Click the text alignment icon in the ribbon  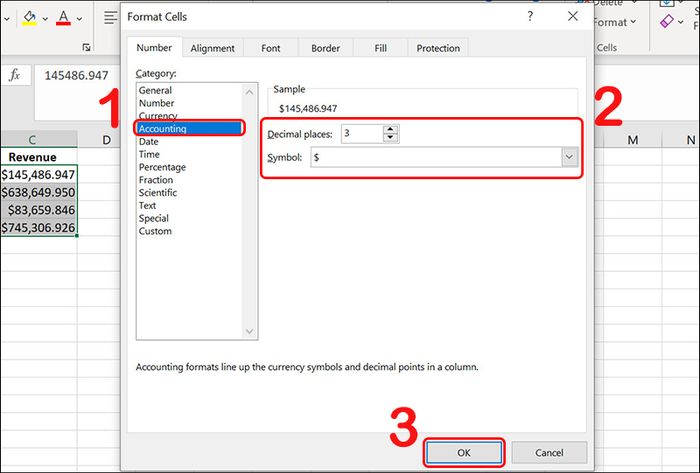(110, 18)
